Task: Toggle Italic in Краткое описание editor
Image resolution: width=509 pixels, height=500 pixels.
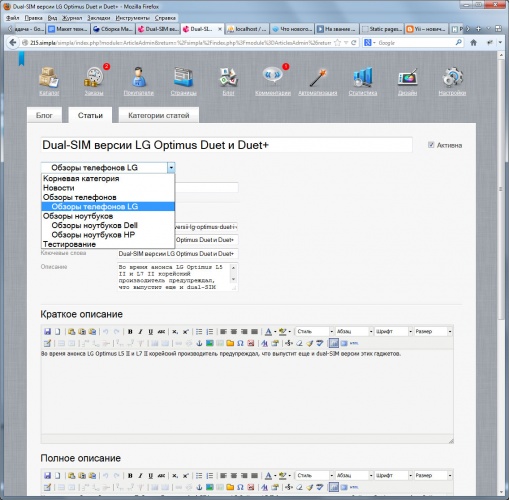Action: pos(140,331)
